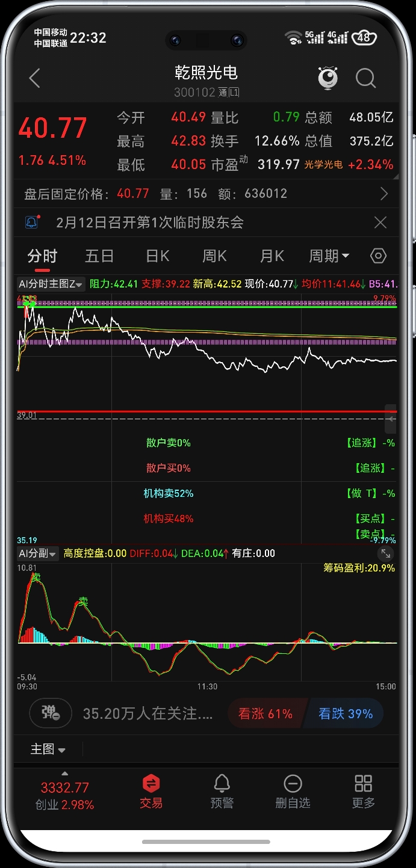This screenshot has height=868, width=416.
Task: Collapse the side panel arrow handle
Action: coord(391,419)
